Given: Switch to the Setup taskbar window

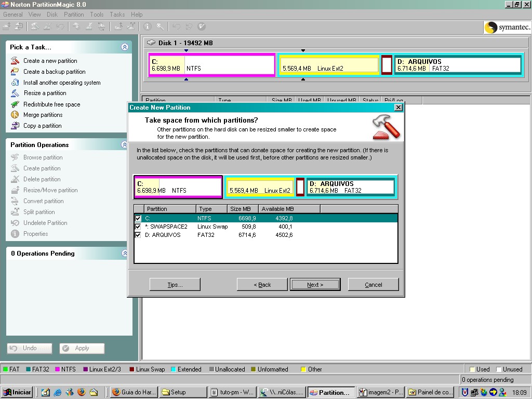Looking at the screenshot, I should click(x=183, y=392).
